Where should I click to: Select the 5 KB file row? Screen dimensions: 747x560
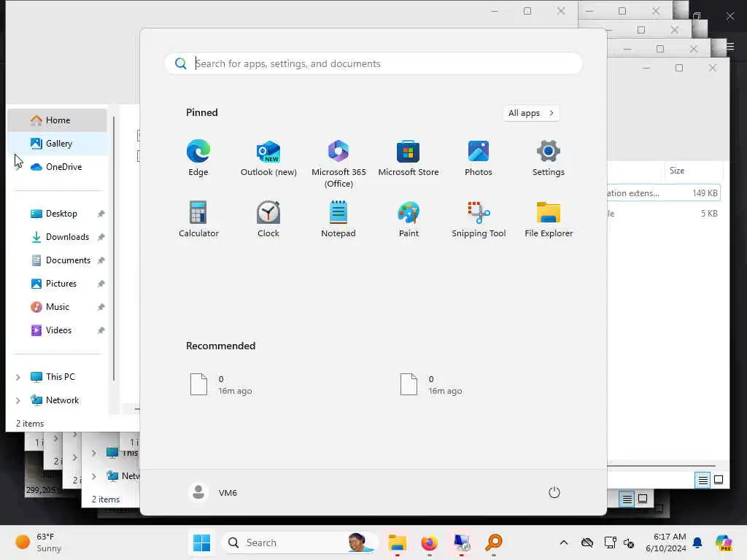pos(663,214)
